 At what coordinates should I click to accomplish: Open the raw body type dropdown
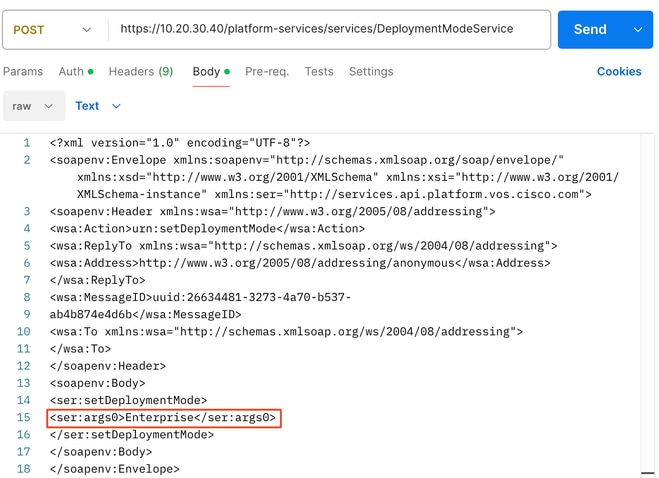34,106
